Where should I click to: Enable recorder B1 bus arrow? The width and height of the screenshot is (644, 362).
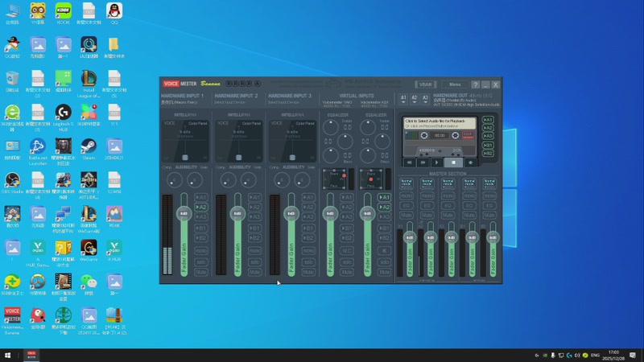tap(488, 145)
